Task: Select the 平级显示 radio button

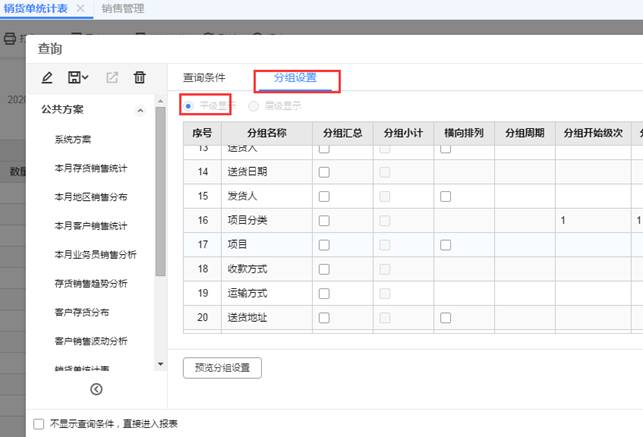Action: coord(188,105)
